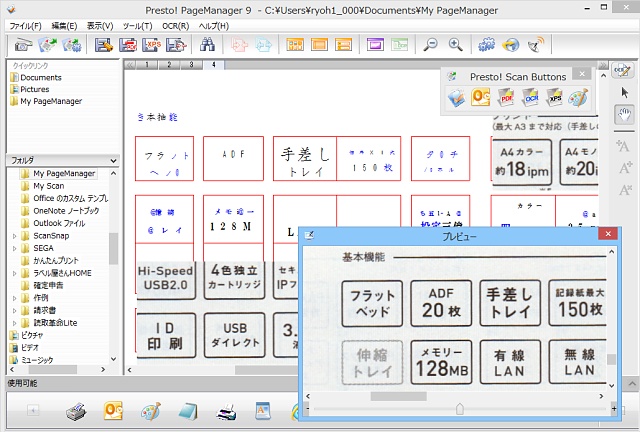The image size is (640, 432).
Task: Click the XPS icon in Scan Buttons
Action: (x=554, y=98)
